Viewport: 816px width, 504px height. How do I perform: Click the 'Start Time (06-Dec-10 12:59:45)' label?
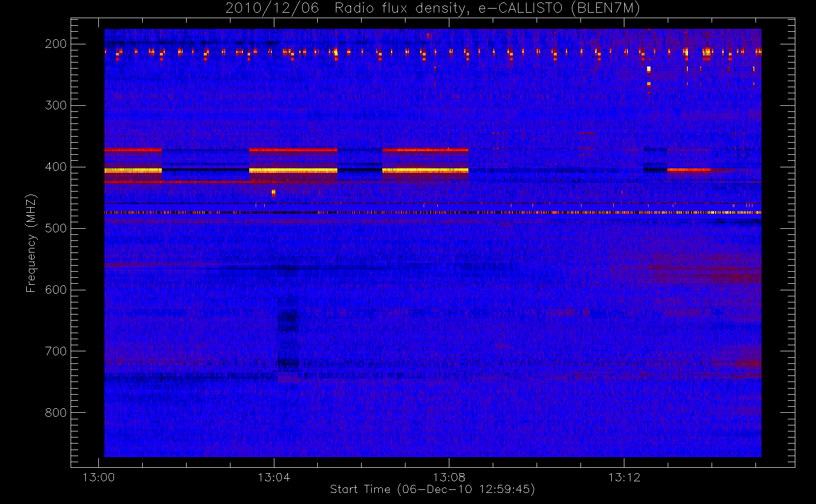[x=432, y=489]
